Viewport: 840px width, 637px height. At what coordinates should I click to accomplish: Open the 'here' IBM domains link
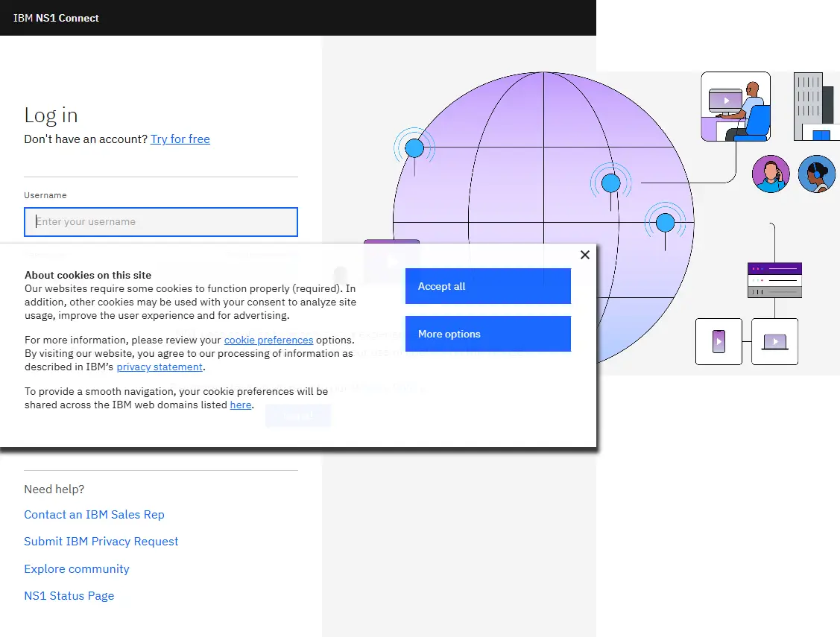241,405
